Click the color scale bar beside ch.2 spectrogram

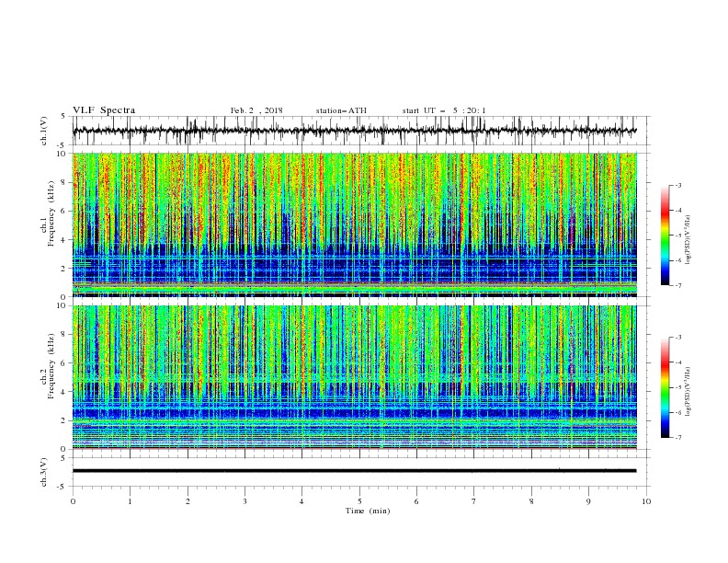click(x=665, y=387)
